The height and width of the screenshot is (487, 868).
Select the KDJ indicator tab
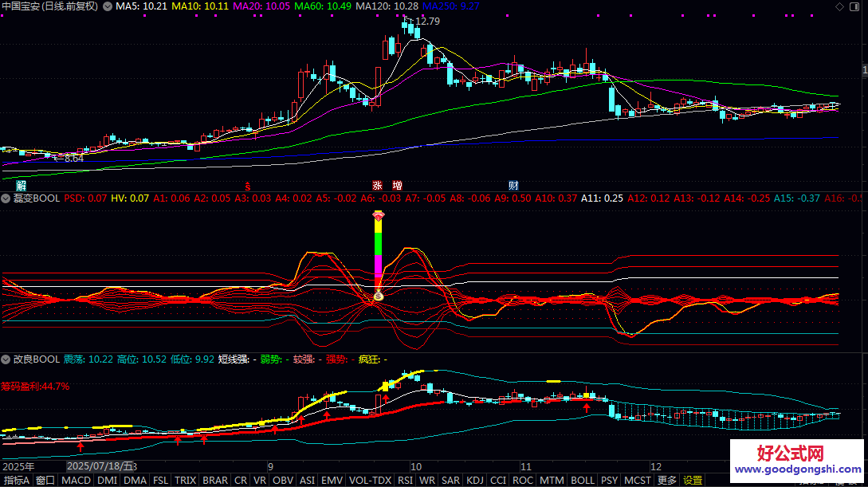click(x=474, y=481)
